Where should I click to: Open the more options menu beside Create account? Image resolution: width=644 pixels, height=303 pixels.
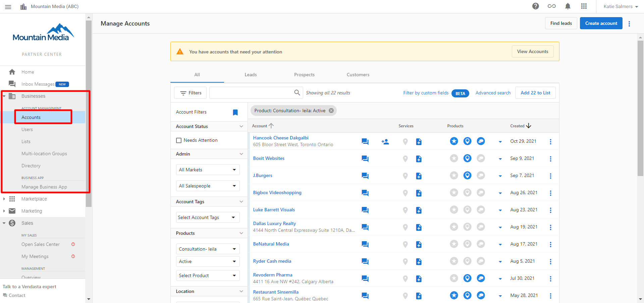pos(629,24)
